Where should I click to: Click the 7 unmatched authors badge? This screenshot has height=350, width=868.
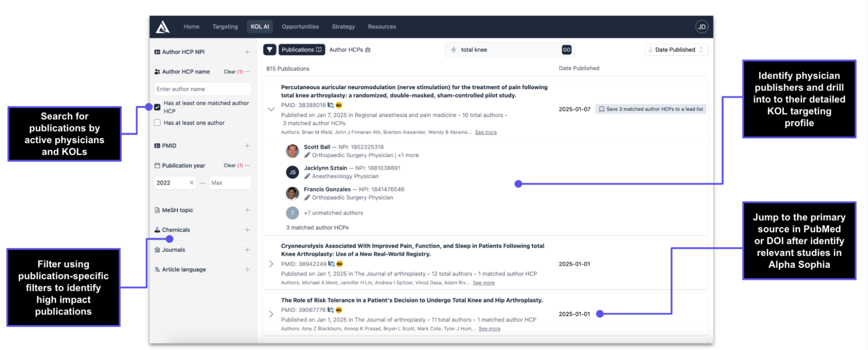(x=292, y=213)
